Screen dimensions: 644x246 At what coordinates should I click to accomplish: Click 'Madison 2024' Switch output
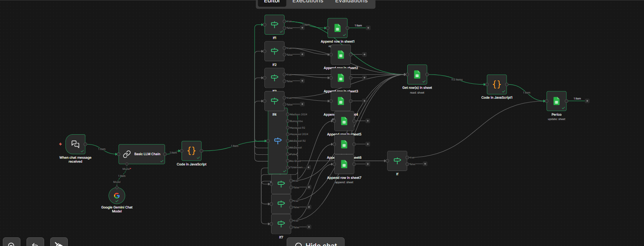click(288, 115)
